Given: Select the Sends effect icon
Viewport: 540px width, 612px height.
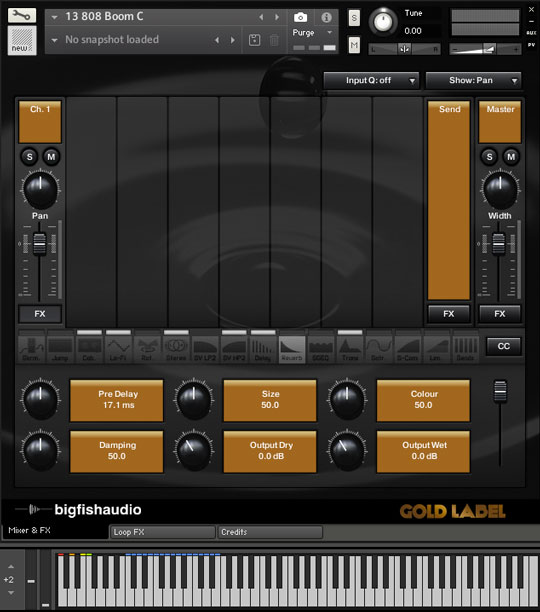Looking at the screenshot, I should [465, 350].
